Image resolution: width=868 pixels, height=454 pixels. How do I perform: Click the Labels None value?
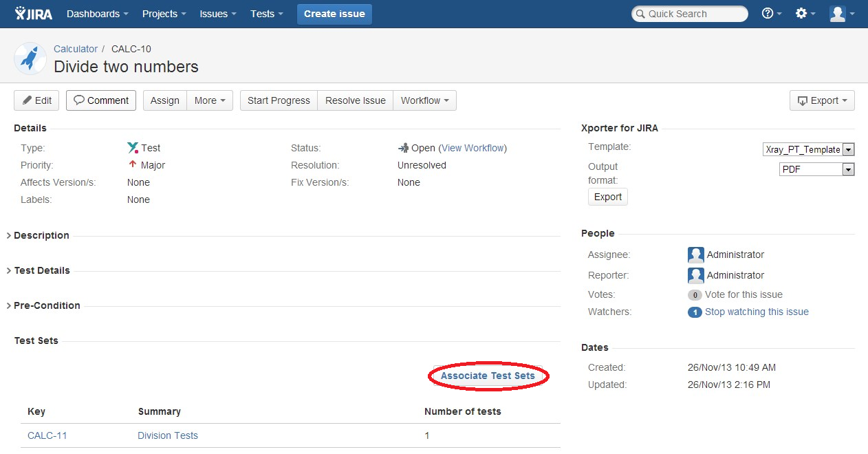pyautogui.click(x=138, y=199)
